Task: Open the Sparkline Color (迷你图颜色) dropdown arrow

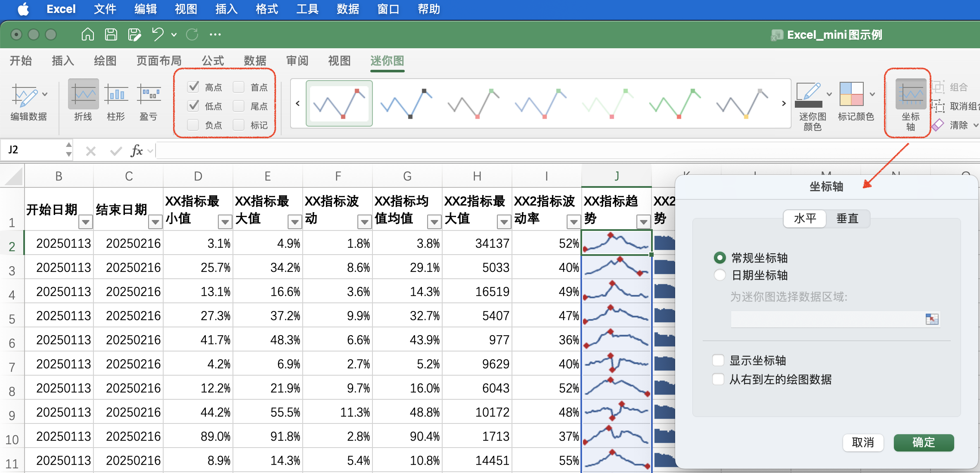Action: pos(829,94)
